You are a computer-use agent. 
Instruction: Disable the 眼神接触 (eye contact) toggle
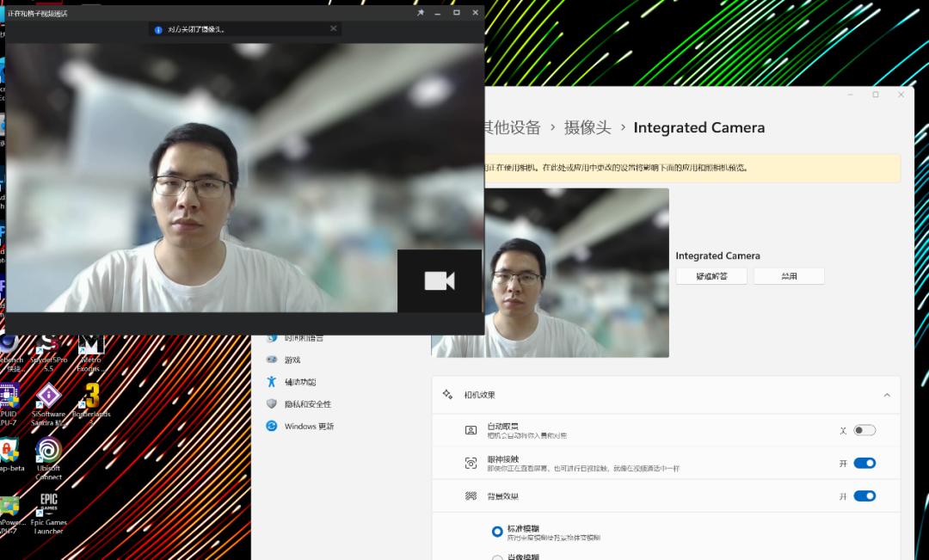[864, 462]
